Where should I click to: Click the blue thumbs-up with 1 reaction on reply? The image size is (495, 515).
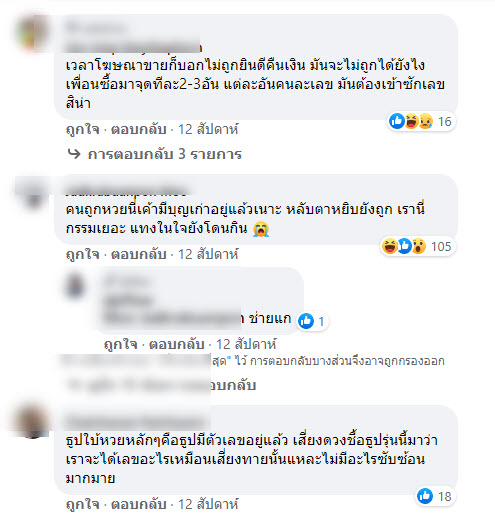(x=306, y=321)
